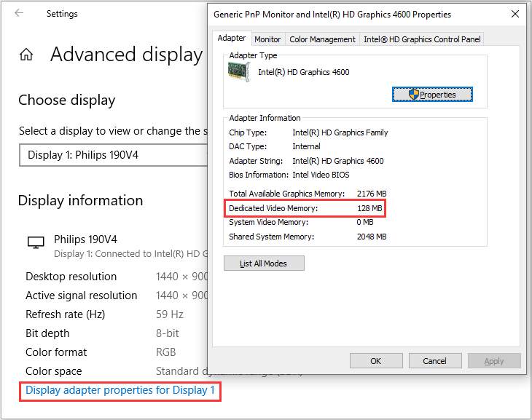Click the Apply button

(x=494, y=360)
